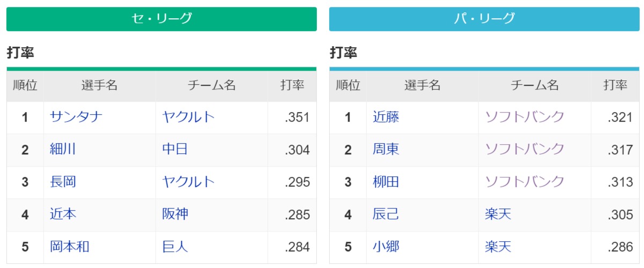Open player link 小郷
The height and width of the screenshot is (268, 644).
(386, 247)
